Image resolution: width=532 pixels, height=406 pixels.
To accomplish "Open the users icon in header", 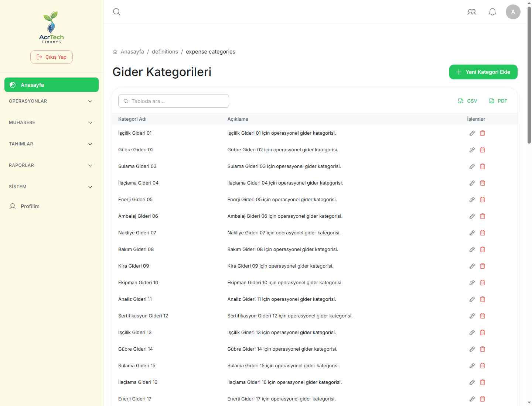I will click(472, 12).
